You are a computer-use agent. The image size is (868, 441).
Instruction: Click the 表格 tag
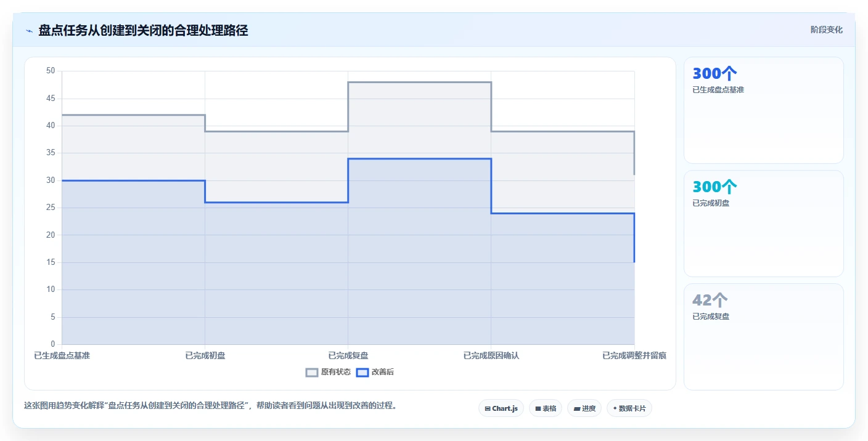[x=546, y=408]
